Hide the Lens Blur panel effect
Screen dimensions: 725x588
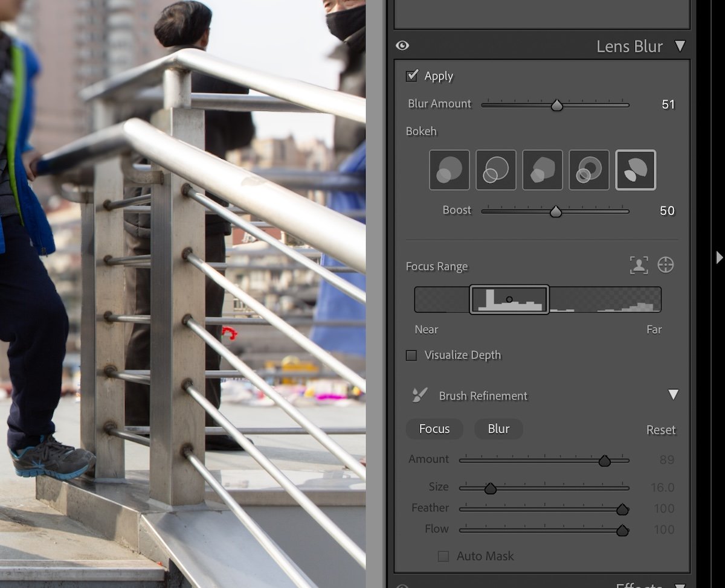tap(402, 45)
